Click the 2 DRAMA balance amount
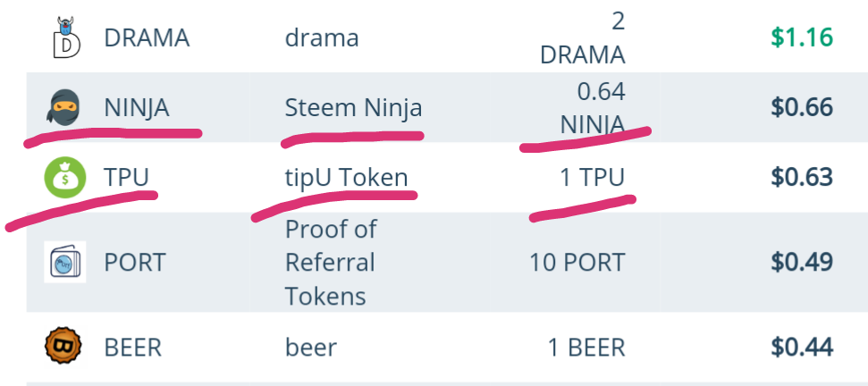This screenshot has width=868, height=386. [582, 38]
